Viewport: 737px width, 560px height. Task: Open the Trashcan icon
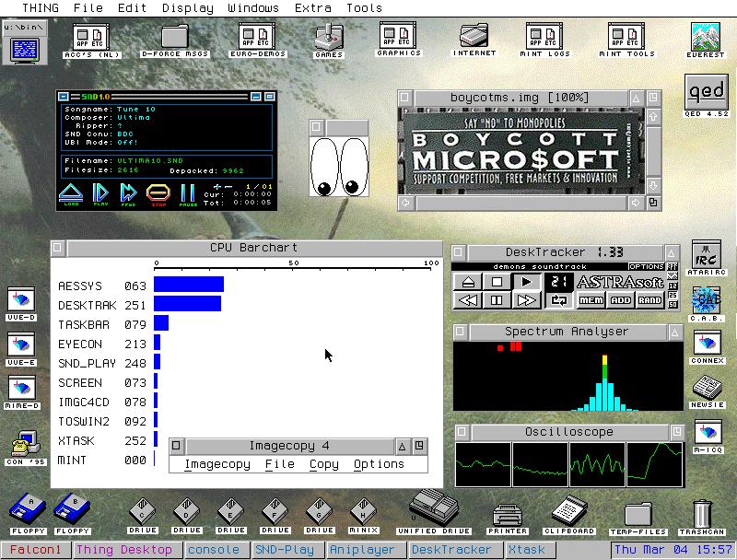click(x=701, y=517)
